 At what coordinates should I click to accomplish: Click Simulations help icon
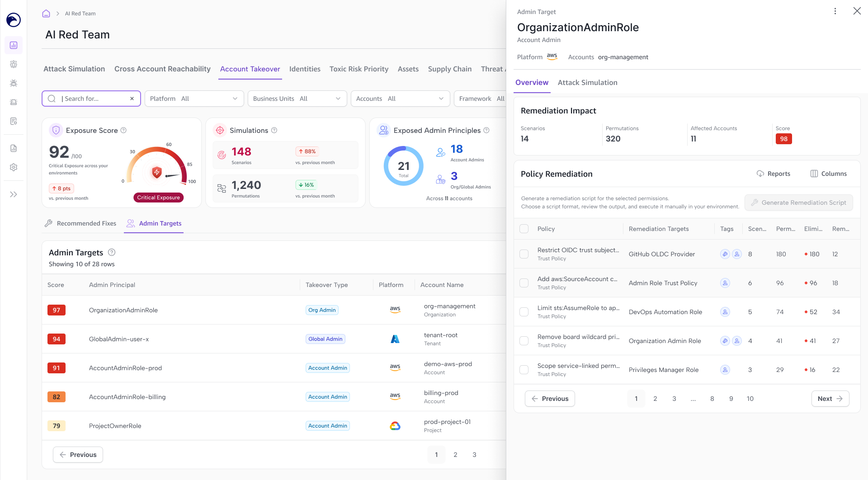pos(274,130)
